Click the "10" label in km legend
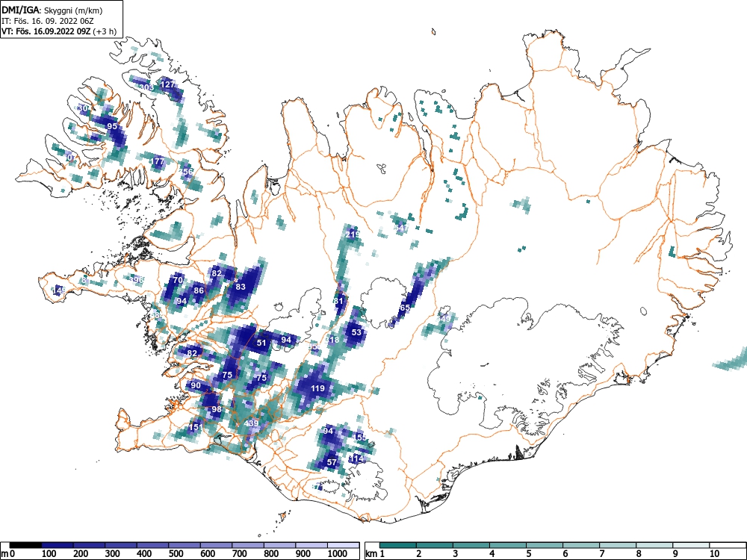 tap(714, 554)
